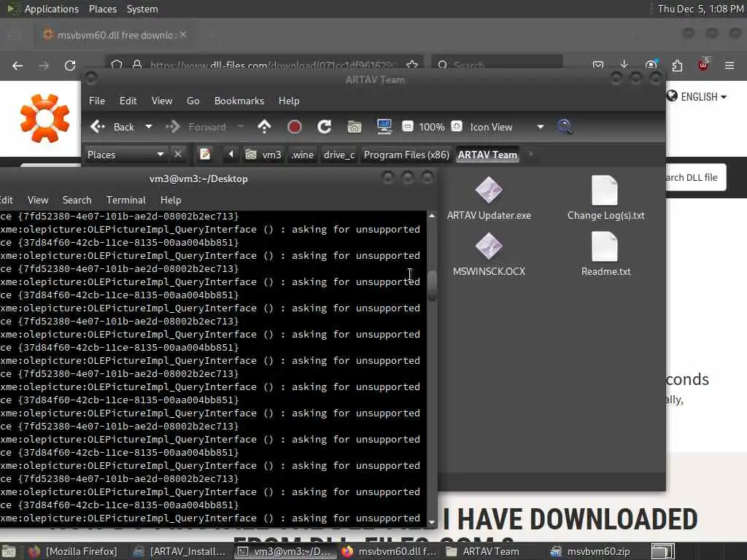
Task: Open Terminal menu in terminal window
Action: 125,200
